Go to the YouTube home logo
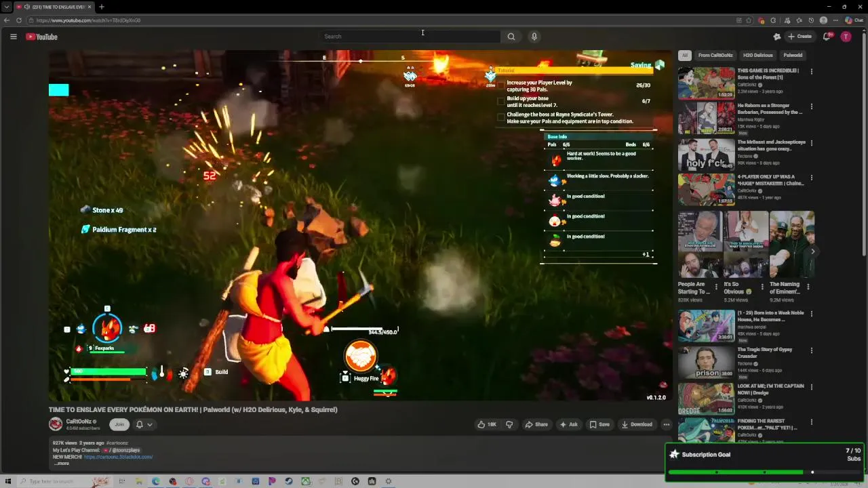Screen dimensions: 868x488 tap(41, 37)
